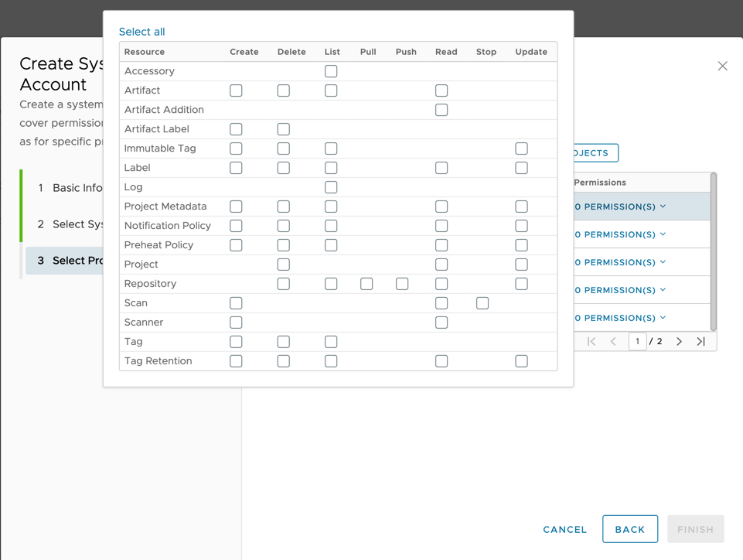743x560 pixels.
Task: Check Repository Push permission box
Action: (402, 284)
